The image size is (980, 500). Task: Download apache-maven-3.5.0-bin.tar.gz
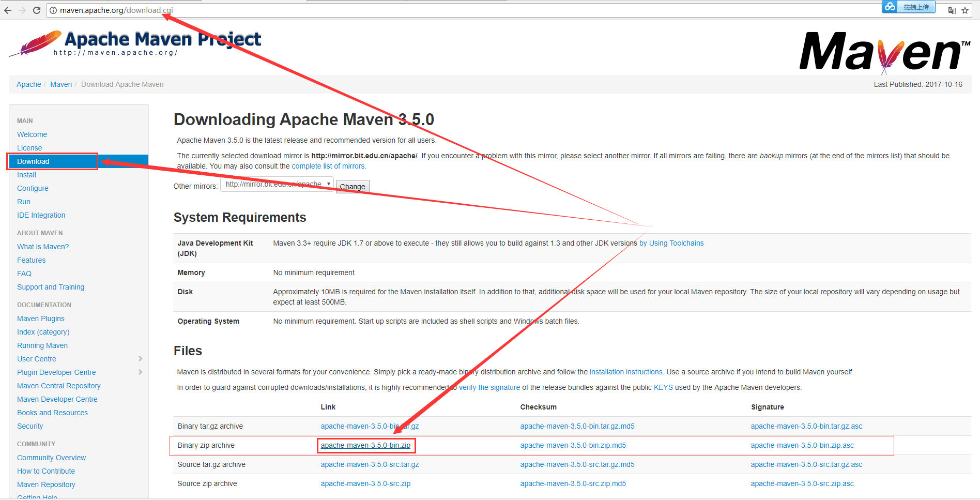pyautogui.click(x=370, y=426)
